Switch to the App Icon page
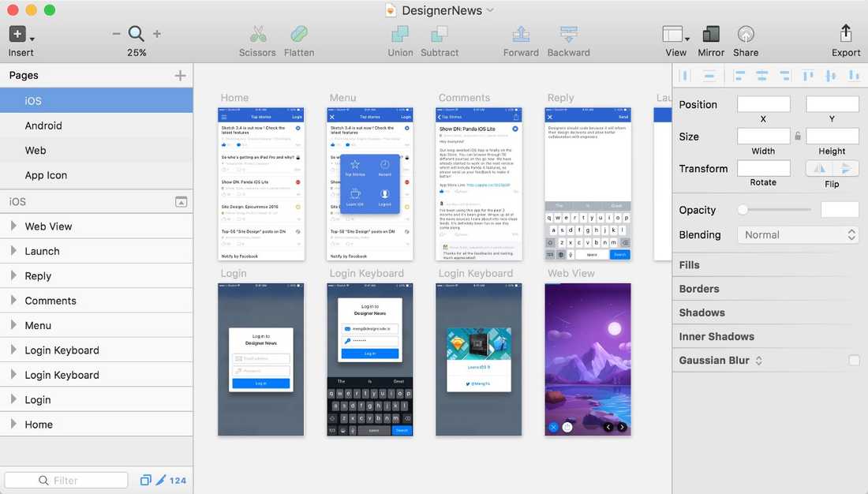Screen dimensions: 868x494 (x=46, y=175)
